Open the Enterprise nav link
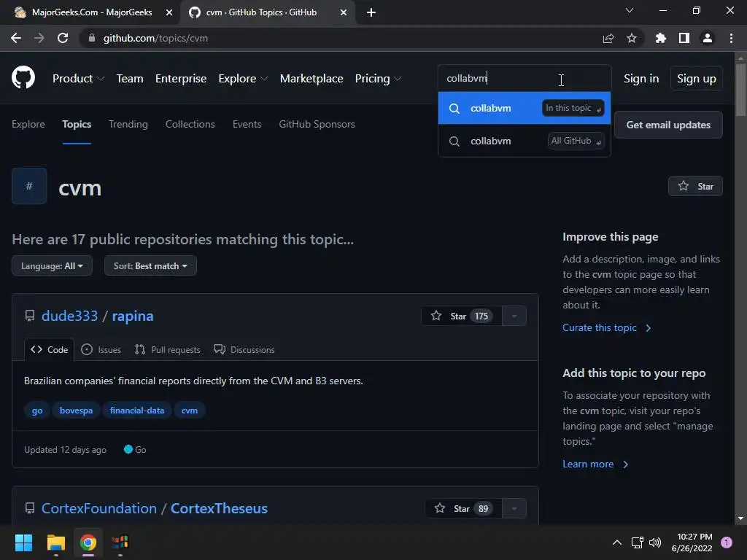 181,78
